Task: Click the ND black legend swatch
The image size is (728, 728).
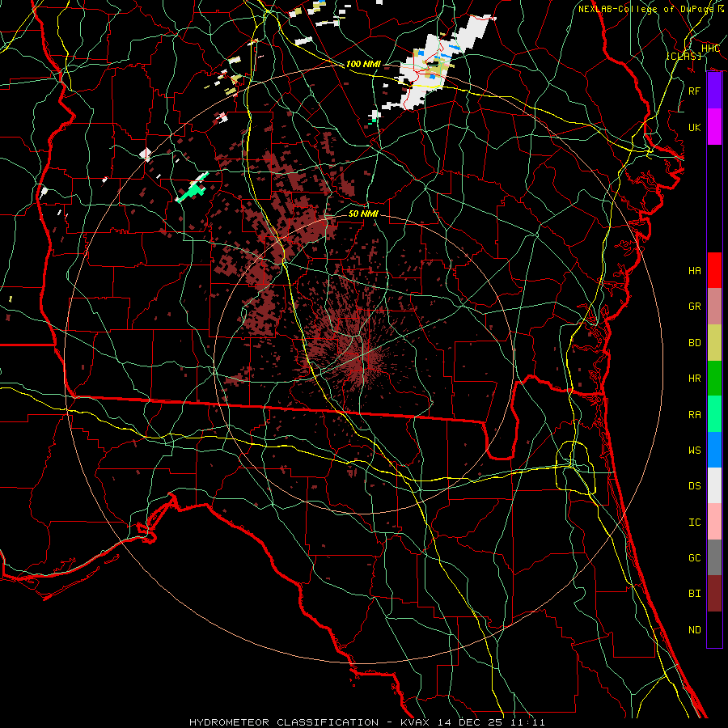Action: [x=714, y=629]
